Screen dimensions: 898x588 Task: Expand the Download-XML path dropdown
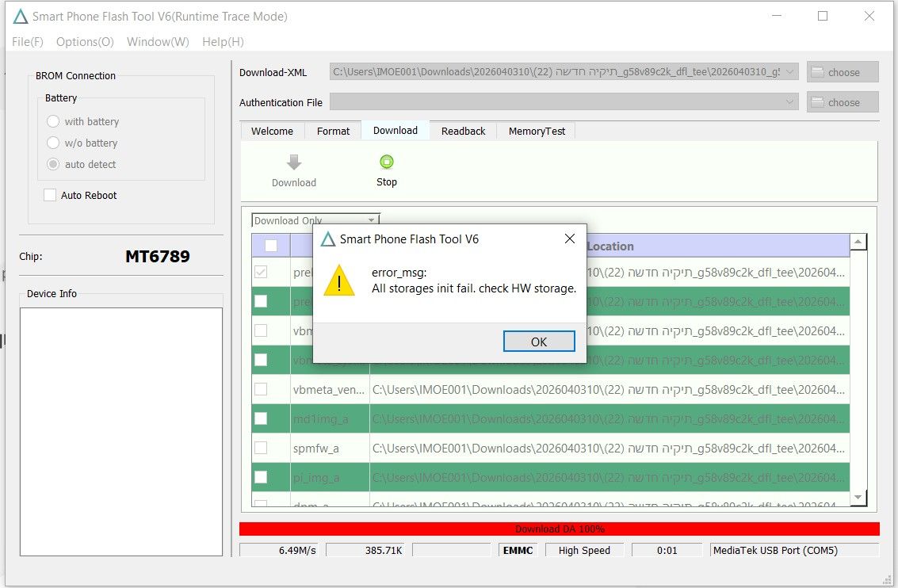[x=789, y=72]
